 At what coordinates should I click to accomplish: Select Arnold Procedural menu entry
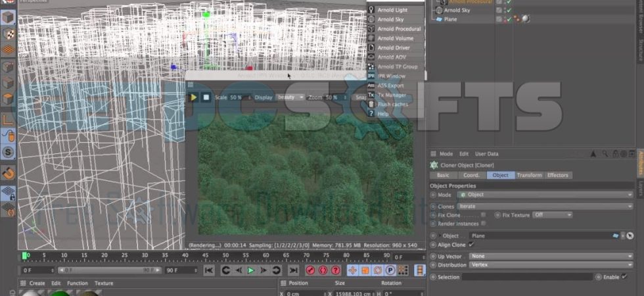[x=400, y=29]
